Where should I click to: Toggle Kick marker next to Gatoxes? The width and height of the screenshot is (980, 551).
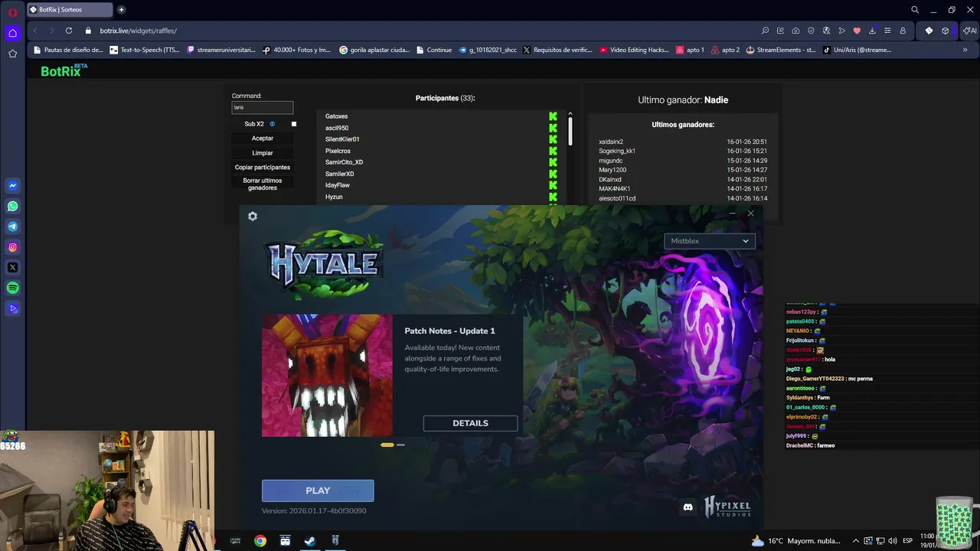[x=553, y=116]
